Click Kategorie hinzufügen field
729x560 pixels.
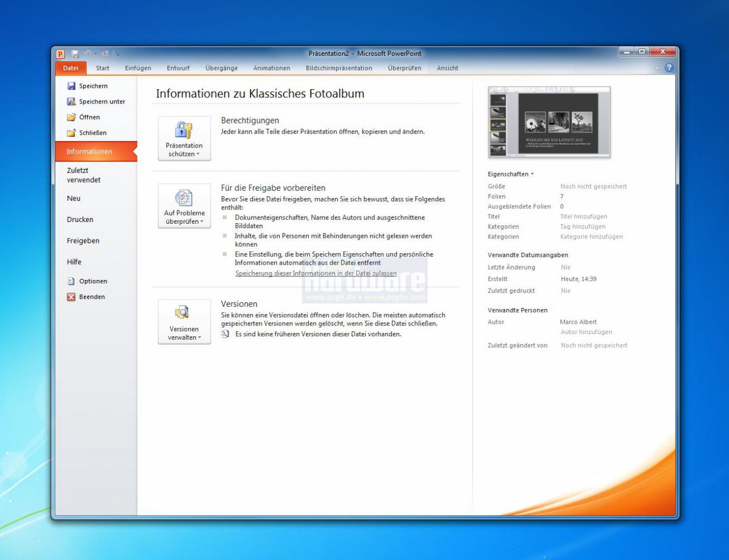pyautogui.click(x=592, y=237)
